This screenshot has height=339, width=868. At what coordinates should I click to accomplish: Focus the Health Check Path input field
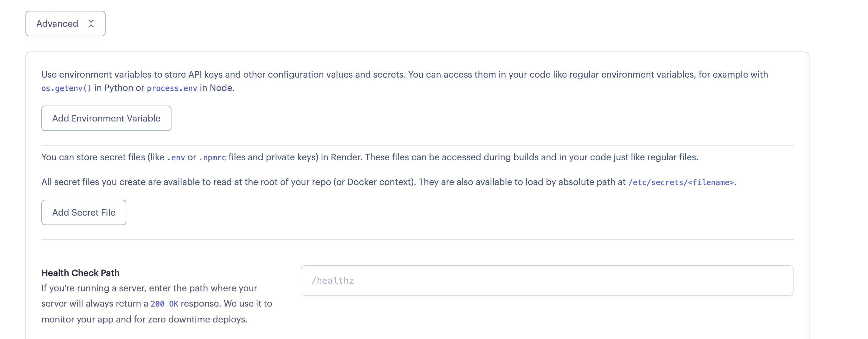pyautogui.click(x=547, y=280)
